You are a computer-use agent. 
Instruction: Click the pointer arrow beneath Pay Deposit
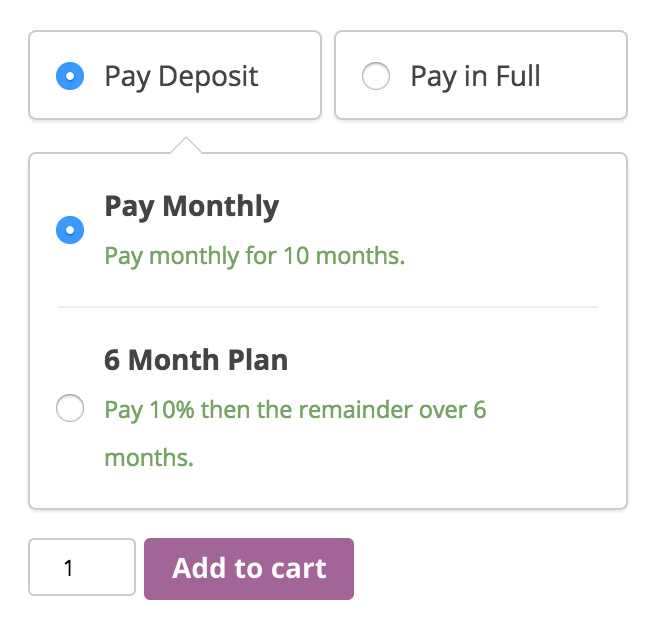click(186, 146)
